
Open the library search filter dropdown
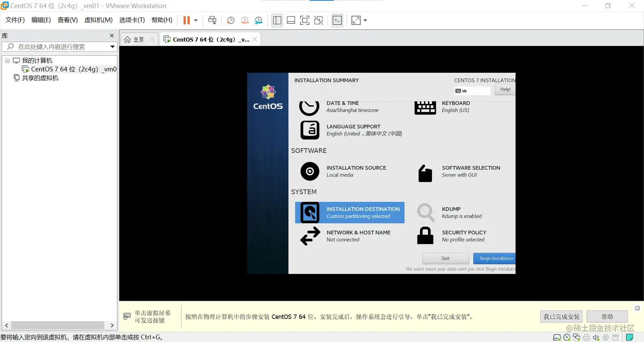(112, 47)
